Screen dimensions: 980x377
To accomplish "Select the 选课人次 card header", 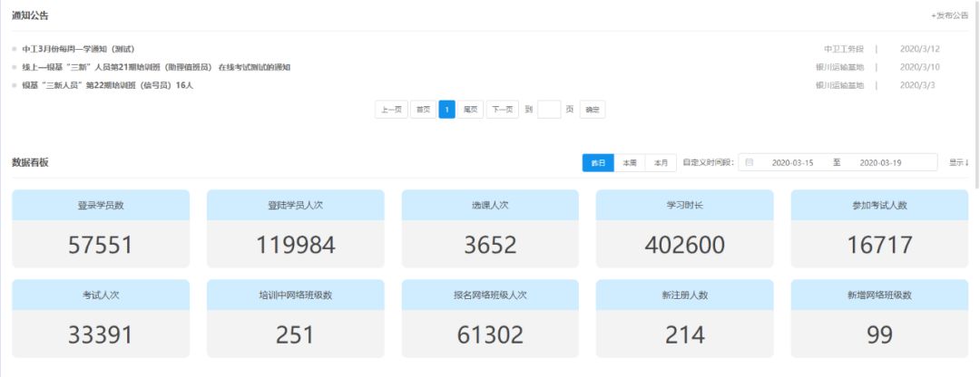I will pyautogui.click(x=490, y=205).
